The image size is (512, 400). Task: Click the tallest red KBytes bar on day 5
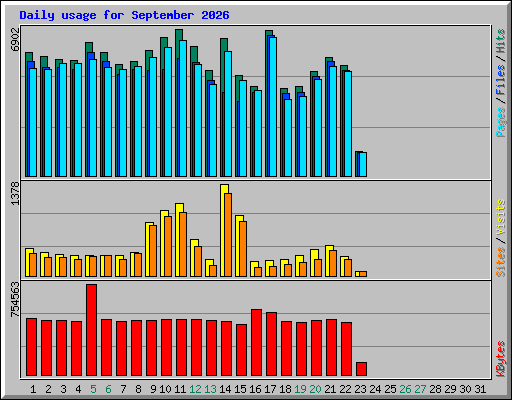coord(92,330)
